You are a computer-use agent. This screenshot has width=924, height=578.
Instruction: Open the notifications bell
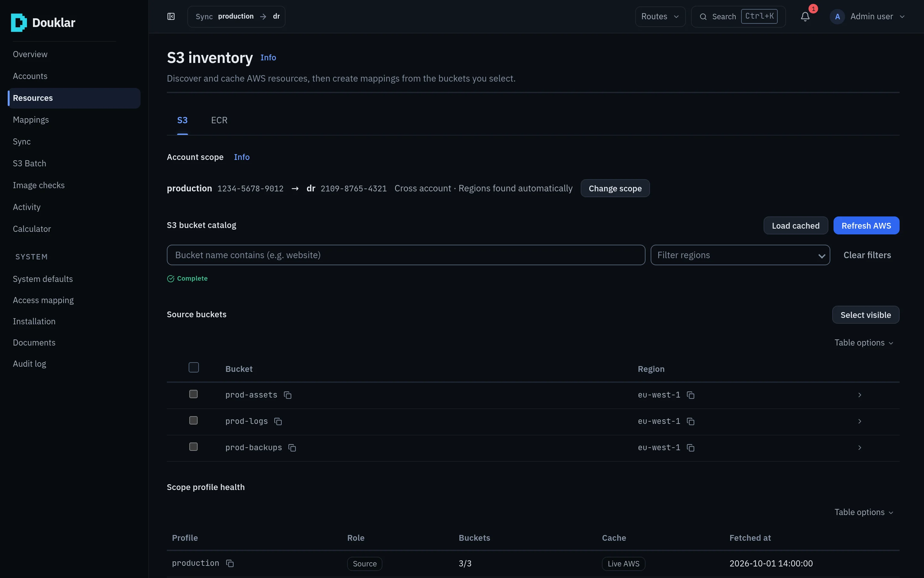click(x=805, y=16)
